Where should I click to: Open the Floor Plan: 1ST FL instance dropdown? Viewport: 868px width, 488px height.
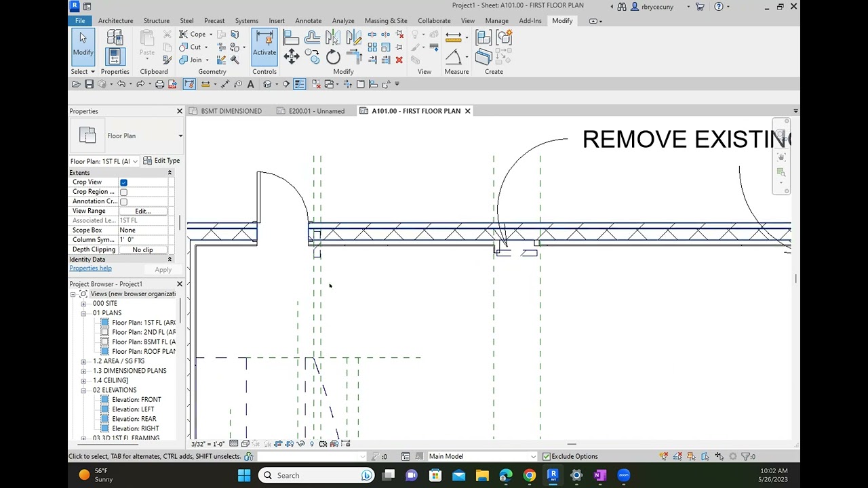point(135,161)
